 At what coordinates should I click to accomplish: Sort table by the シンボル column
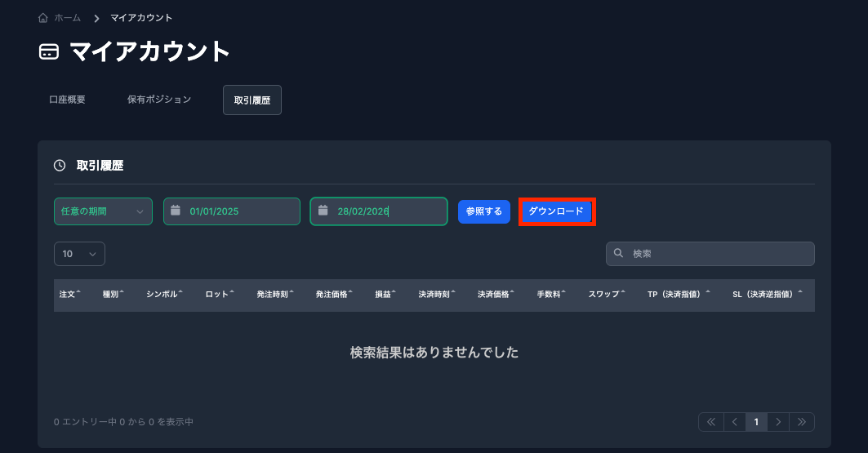tap(164, 294)
